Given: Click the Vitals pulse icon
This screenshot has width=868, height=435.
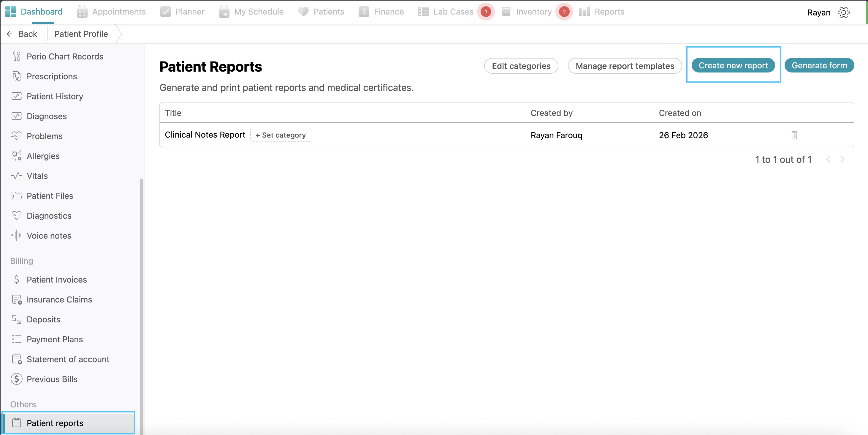Looking at the screenshot, I should tap(16, 176).
